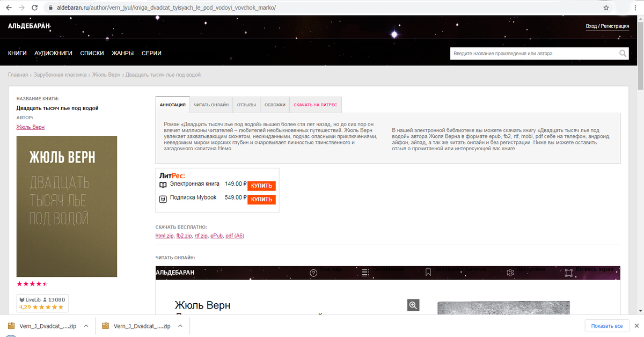Screen dimensions: 644x337
Task: Open the Жюль Верн author link
Action: pyautogui.click(x=31, y=127)
